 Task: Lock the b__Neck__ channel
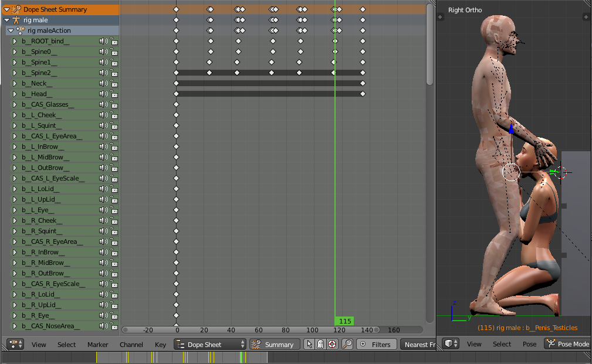pyautogui.click(x=114, y=83)
